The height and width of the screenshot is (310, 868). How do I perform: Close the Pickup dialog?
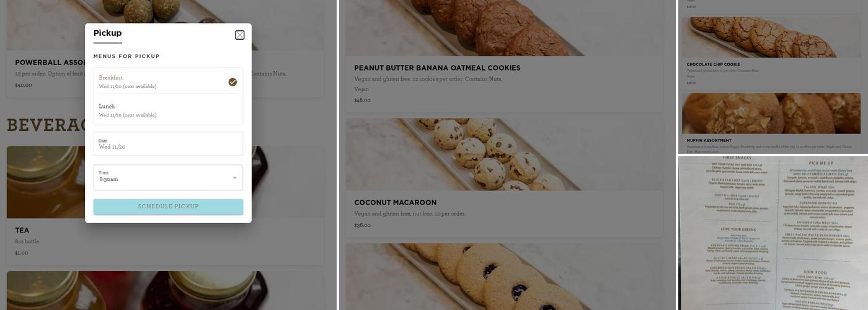pyautogui.click(x=240, y=35)
